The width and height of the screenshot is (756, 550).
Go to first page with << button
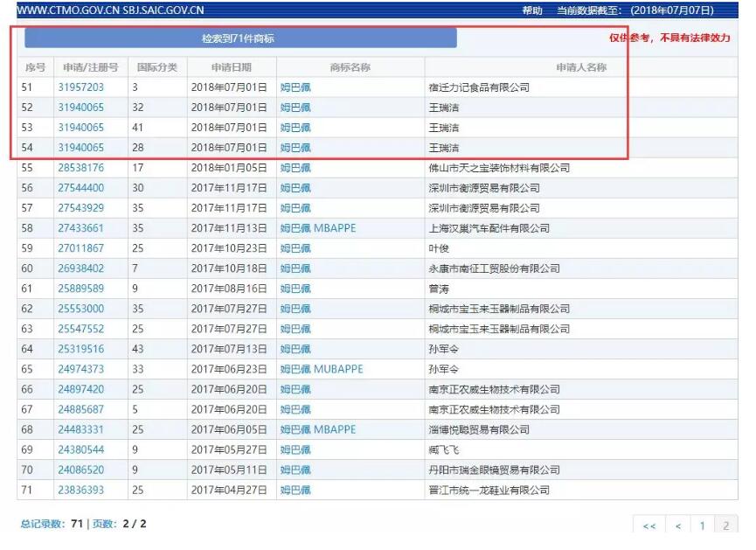point(649,526)
